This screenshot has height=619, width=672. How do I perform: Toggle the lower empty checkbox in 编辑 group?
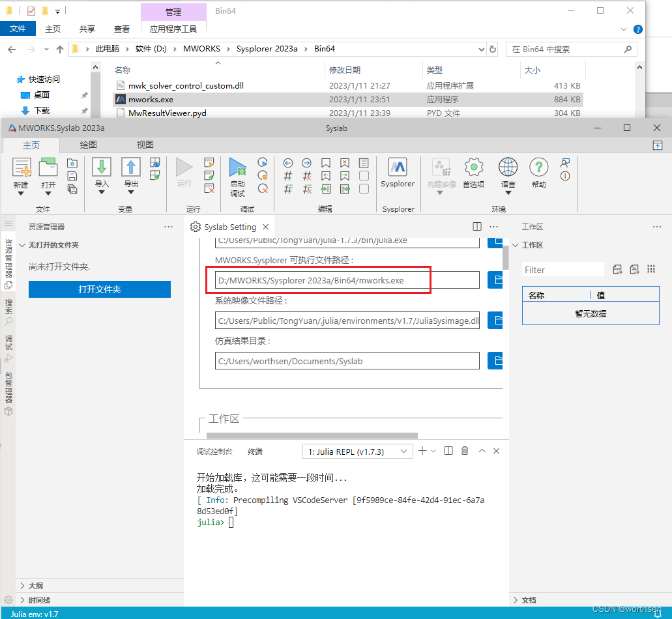[x=364, y=189]
